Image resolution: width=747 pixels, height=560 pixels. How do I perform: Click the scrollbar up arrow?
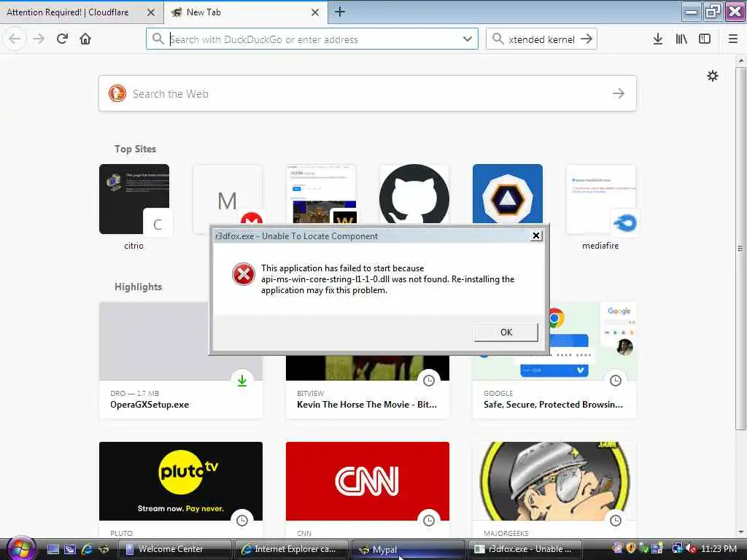point(740,61)
